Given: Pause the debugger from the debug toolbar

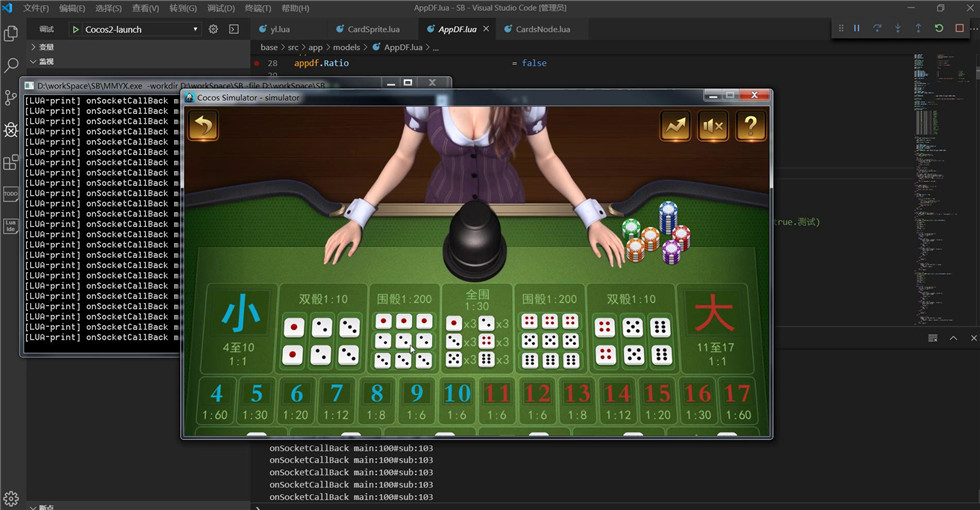Looking at the screenshot, I should click(x=857, y=28).
